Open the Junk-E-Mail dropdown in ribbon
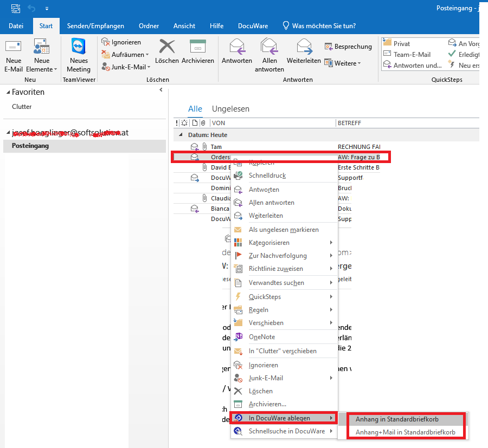 click(126, 67)
